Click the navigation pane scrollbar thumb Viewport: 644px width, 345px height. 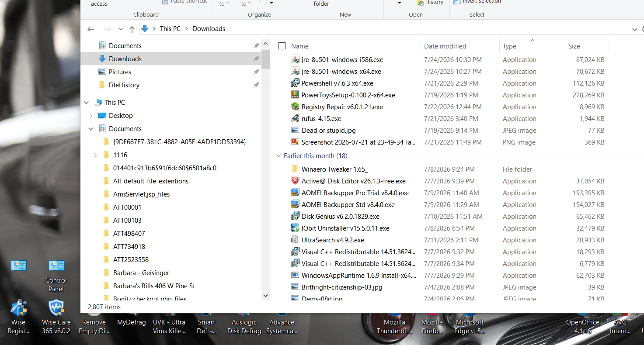tap(266, 59)
